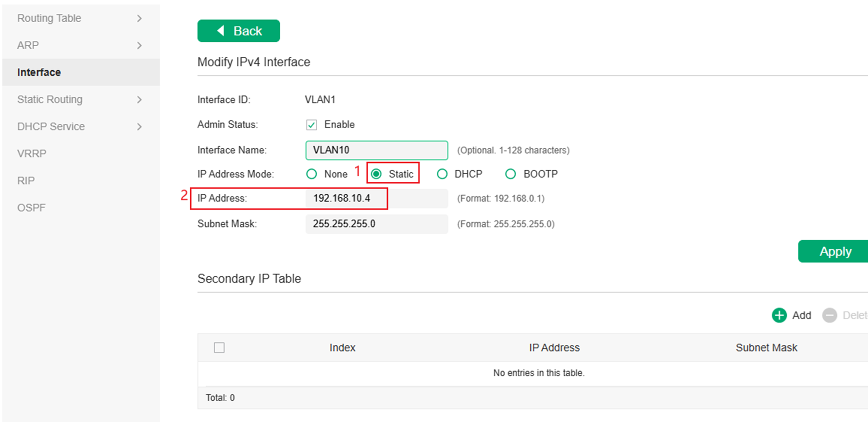
Task: Click the IP Address field 192.168.10.4
Action: [x=377, y=198]
